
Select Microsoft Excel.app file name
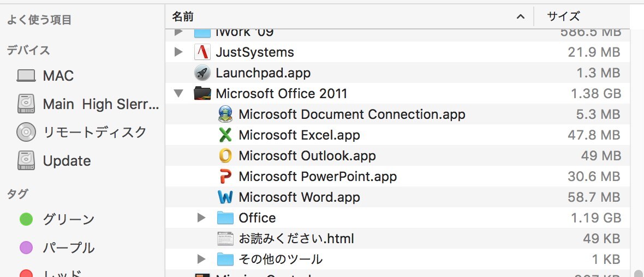click(299, 135)
